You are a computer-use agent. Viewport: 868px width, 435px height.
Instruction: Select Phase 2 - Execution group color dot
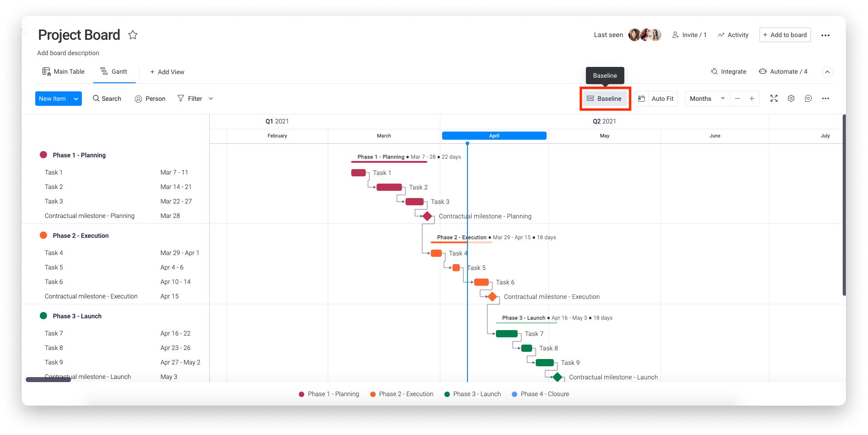43,235
